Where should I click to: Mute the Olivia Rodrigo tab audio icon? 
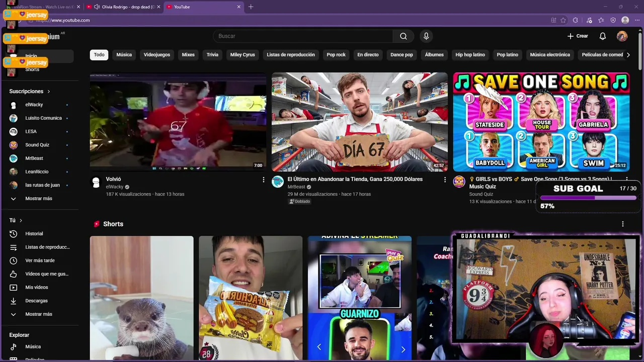click(97, 7)
